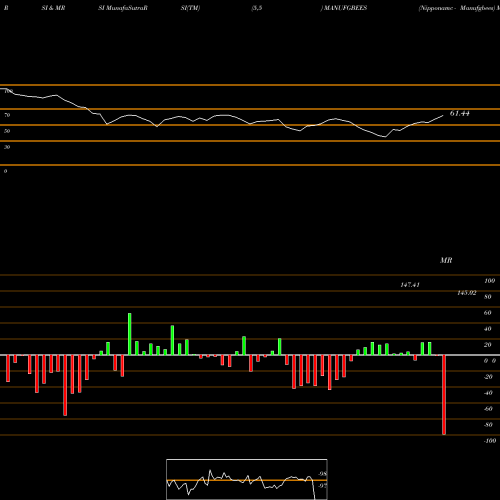Click the 'MANUFGBEES' symbol text
500x500 pixels.
[x=345, y=8]
